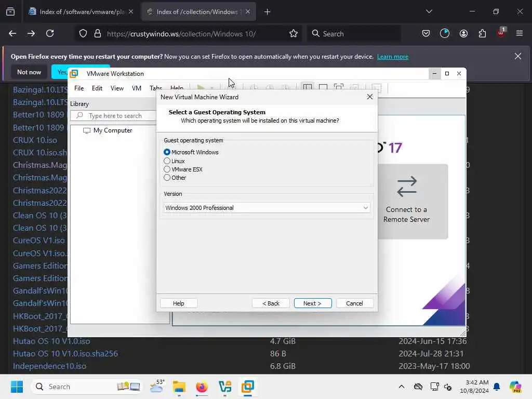Open the Firefox hamburger application menu
Image resolution: width=532 pixels, height=399 pixels.
pos(520,34)
